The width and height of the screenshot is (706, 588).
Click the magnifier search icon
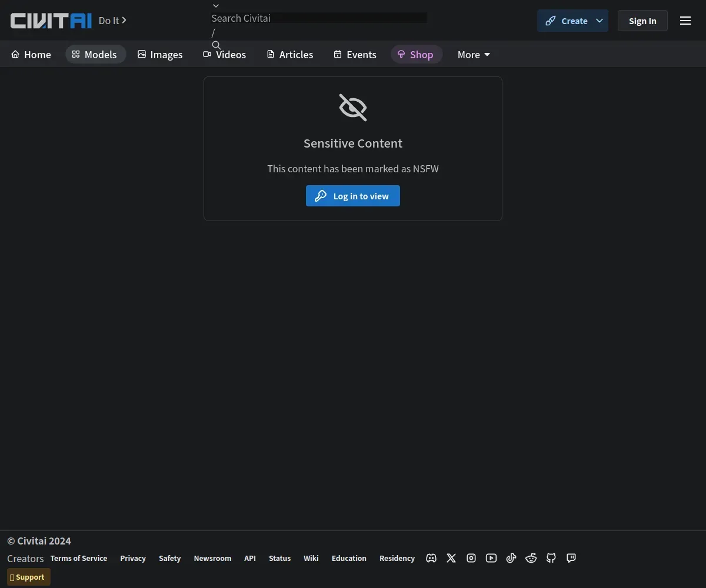(x=217, y=45)
